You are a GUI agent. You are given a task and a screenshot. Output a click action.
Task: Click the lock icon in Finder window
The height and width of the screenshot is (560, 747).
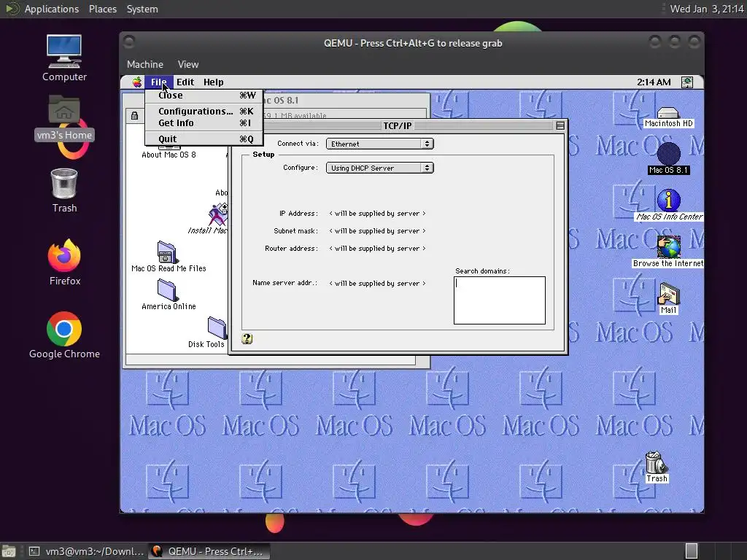coord(134,116)
